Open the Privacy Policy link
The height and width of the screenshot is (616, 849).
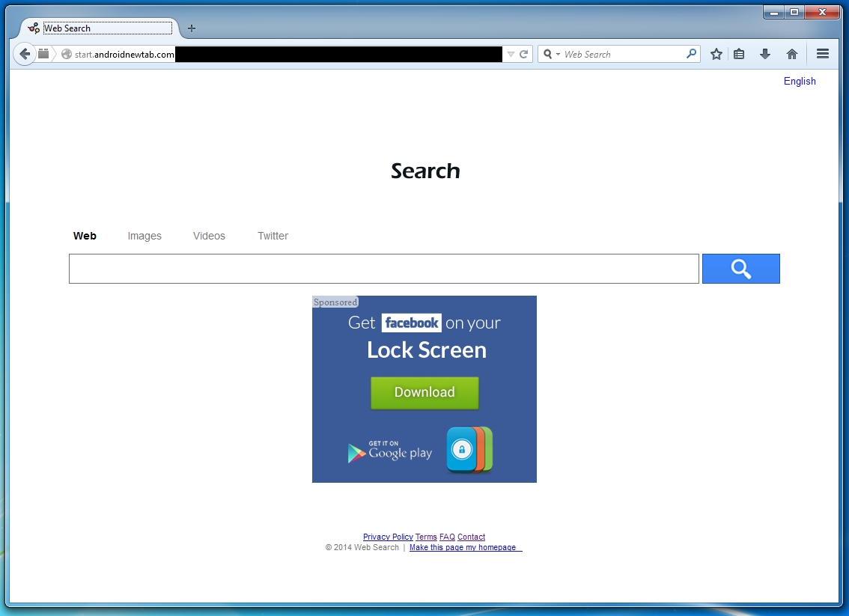[x=388, y=537]
